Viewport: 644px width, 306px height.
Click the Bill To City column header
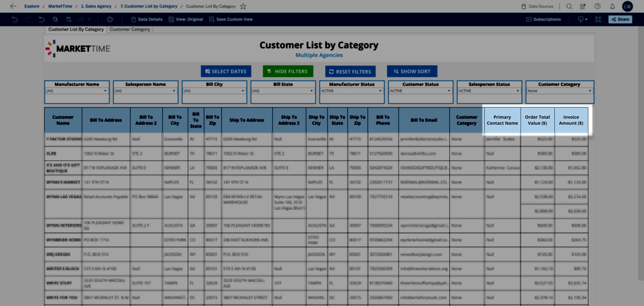pyautogui.click(x=175, y=120)
